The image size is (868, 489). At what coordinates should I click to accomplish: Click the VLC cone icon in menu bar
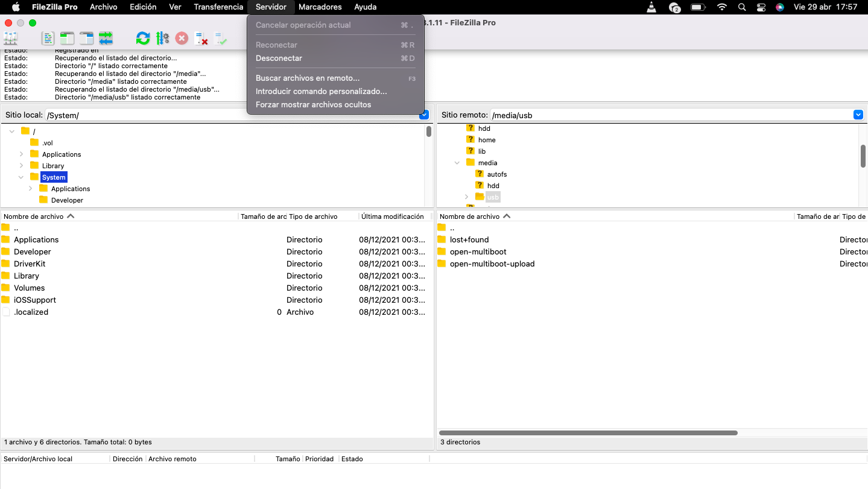[651, 7]
